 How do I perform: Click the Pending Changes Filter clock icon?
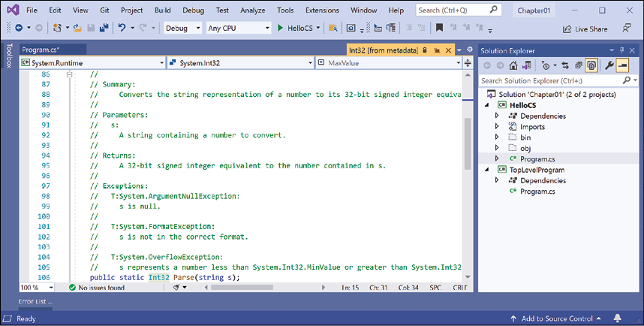pyautogui.click(x=546, y=65)
